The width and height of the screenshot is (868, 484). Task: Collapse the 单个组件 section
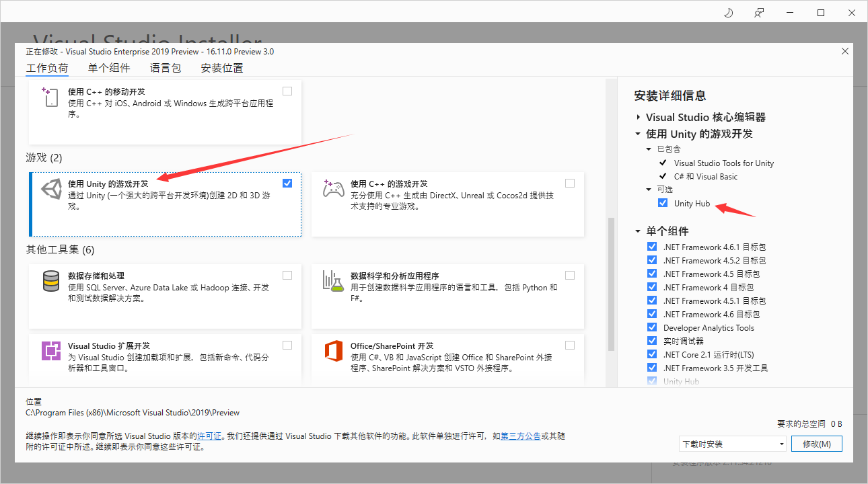tap(638, 231)
